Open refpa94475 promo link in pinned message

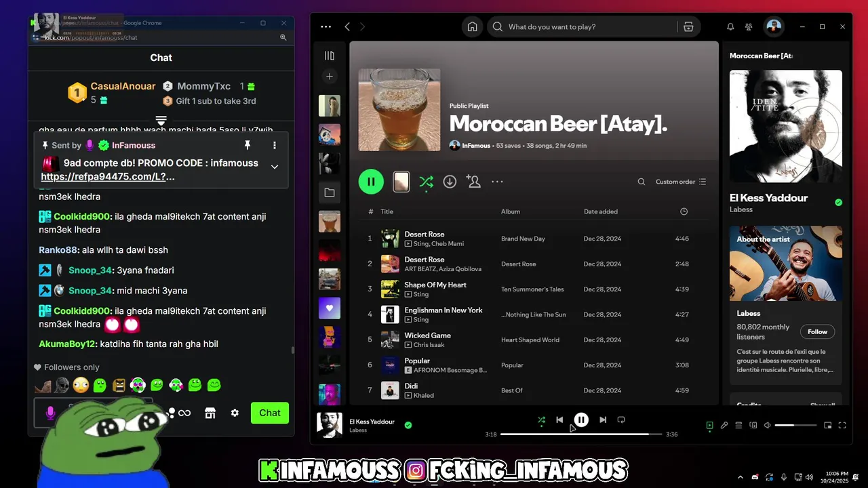click(x=108, y=176)
